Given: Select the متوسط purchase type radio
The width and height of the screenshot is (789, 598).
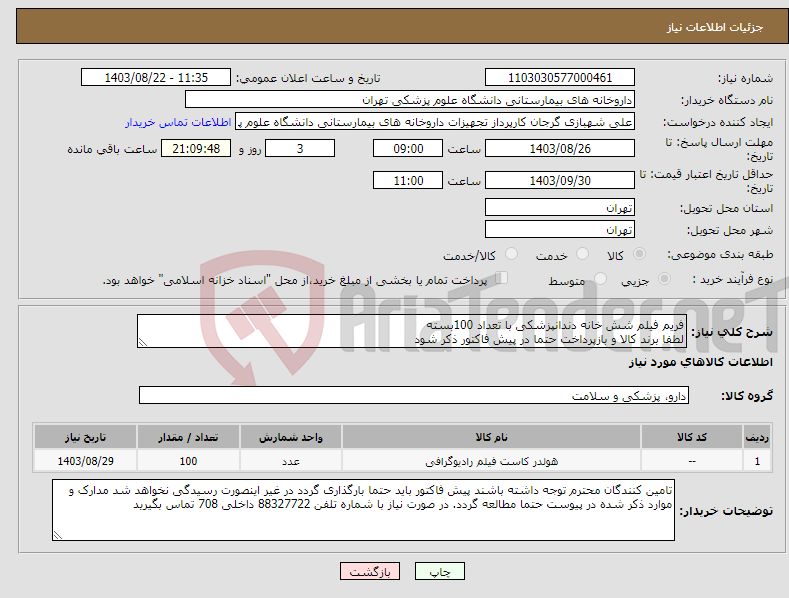Looking at the screenshot, I should pos(600,278).
